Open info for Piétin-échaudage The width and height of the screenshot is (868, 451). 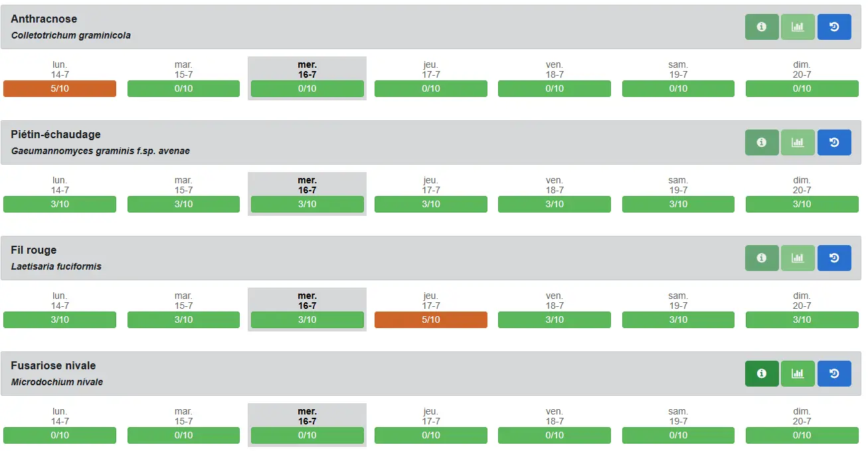pos(762,143)
